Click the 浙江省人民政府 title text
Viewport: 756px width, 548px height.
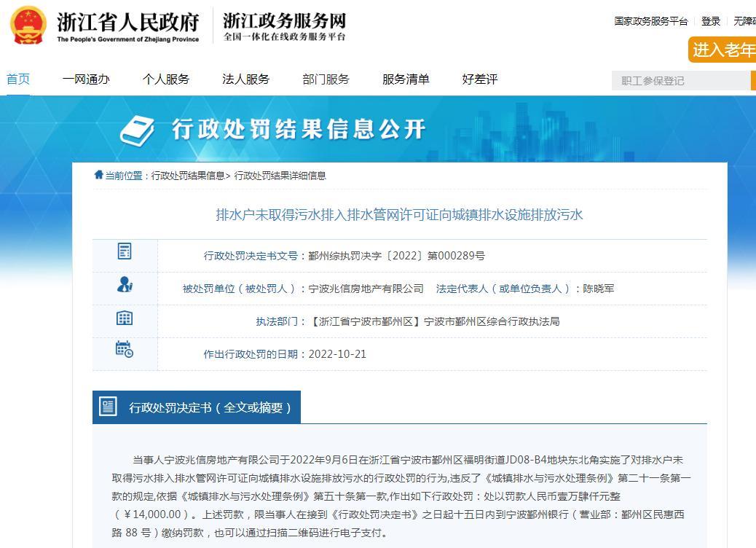[128, 22]
